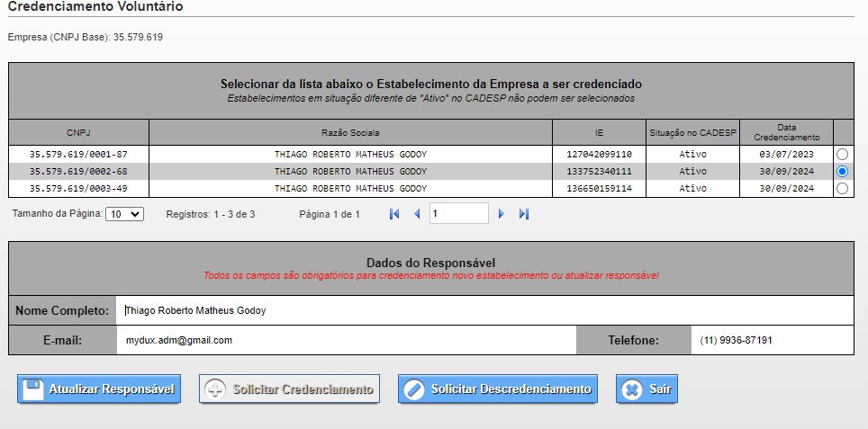The image size is (868, 429).
Task: Go to the next page arrow
Action: click(502, 214)
